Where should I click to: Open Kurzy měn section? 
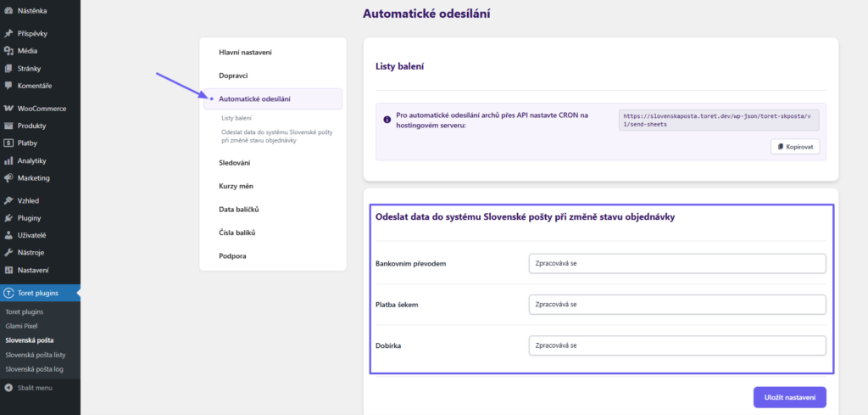[x=236, y=186]
